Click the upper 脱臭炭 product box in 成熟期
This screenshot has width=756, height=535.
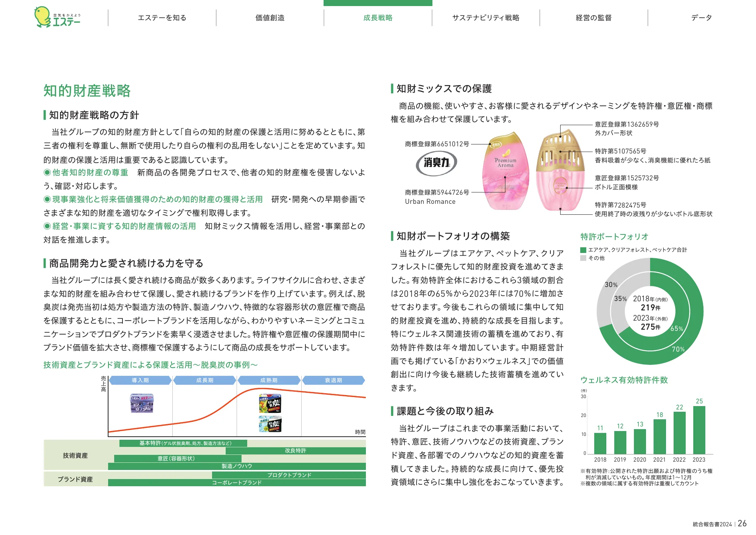(x=270, y=403)
